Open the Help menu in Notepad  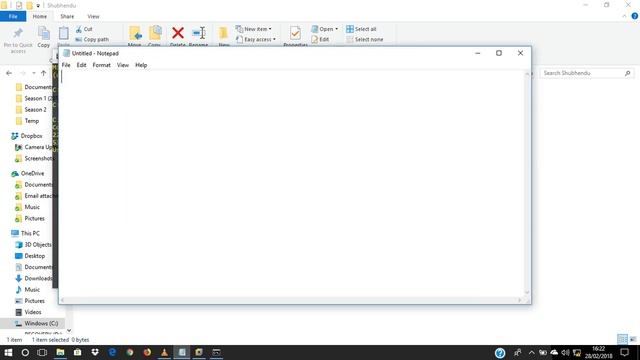pyautogui.click(x=141, y=65)
